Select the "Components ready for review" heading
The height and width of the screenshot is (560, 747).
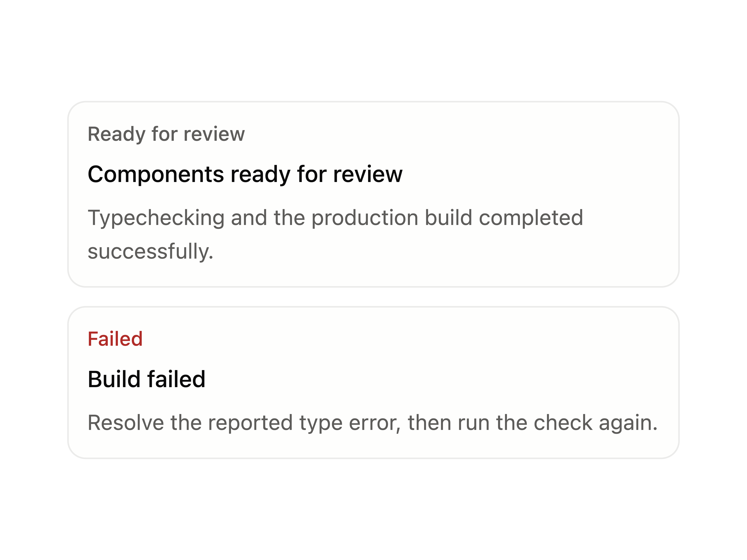tap(245, 175)
